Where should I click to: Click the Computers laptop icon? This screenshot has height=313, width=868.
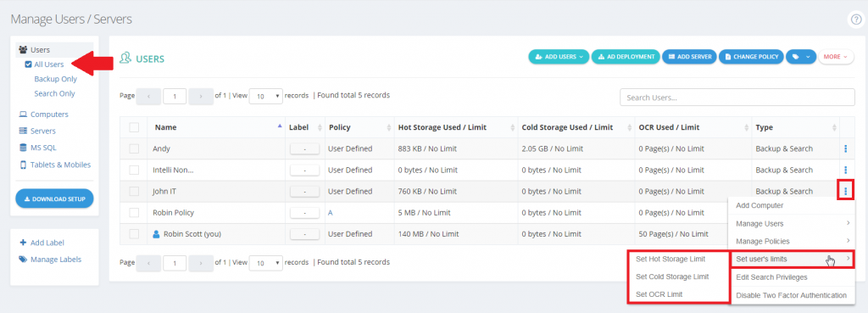(x=23, y=115)
